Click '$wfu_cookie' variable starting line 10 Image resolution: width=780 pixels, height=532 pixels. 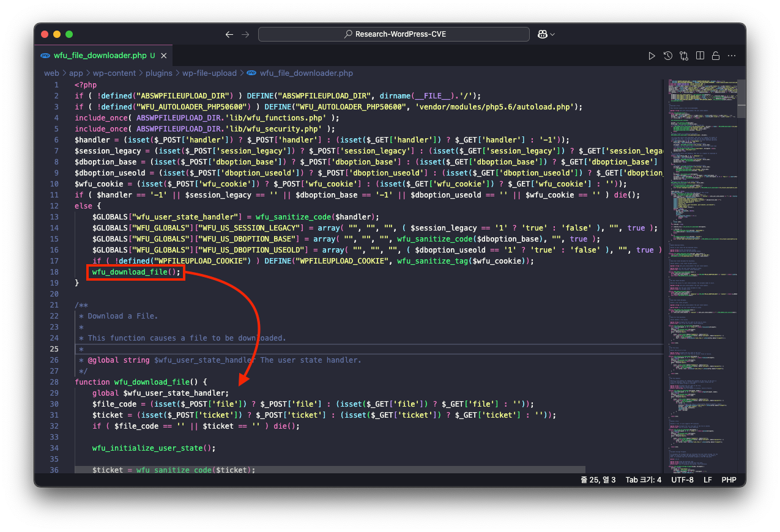pos(99,184)
